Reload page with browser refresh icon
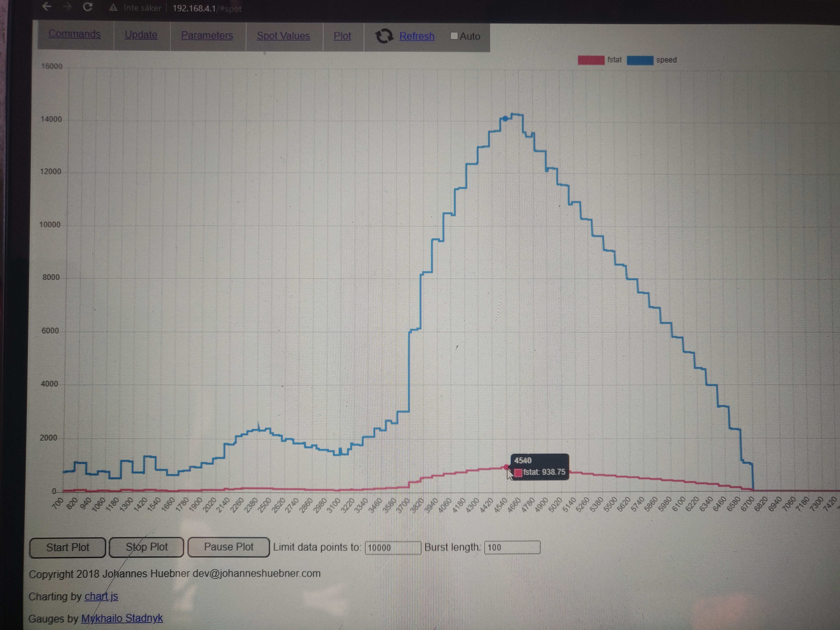Viewport: 840px width, 630px height. coord(88,7)
